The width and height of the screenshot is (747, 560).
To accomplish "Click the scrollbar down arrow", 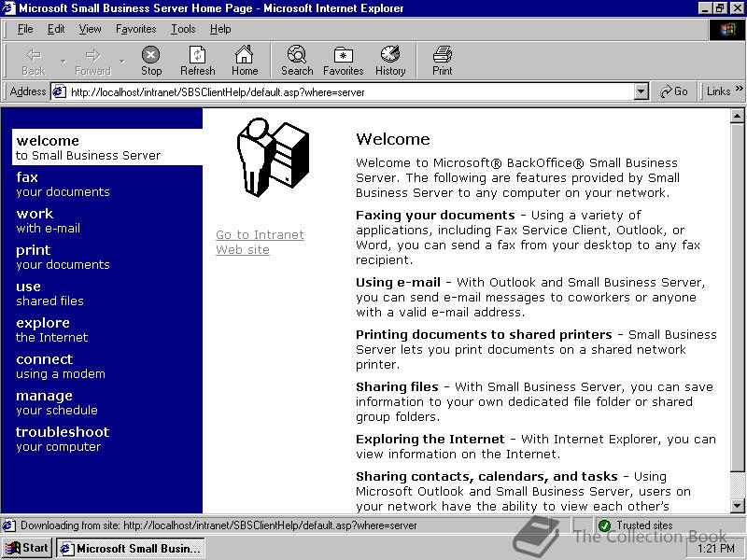I will pos(737,506).
